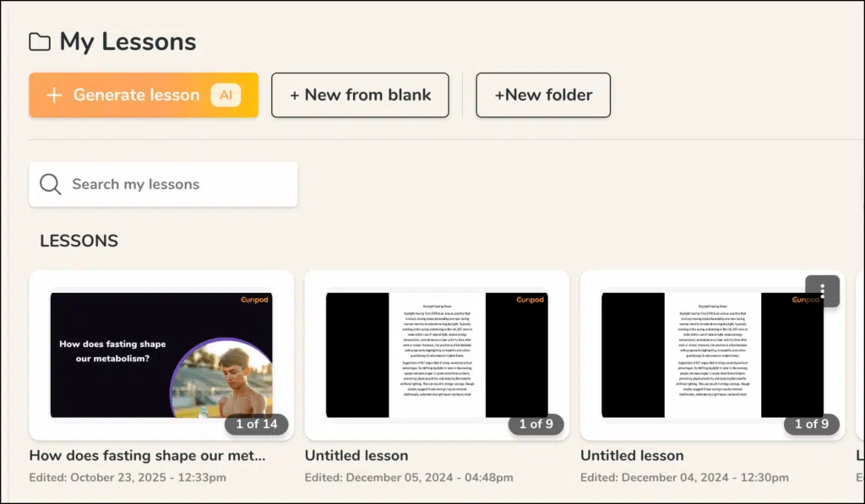
Task: Focus the Search my lessons field
Action: [x=177, y=184]
